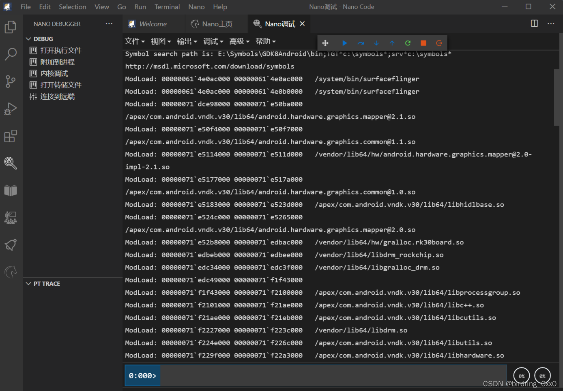Stop debugging with the orange square

[423, 43]
